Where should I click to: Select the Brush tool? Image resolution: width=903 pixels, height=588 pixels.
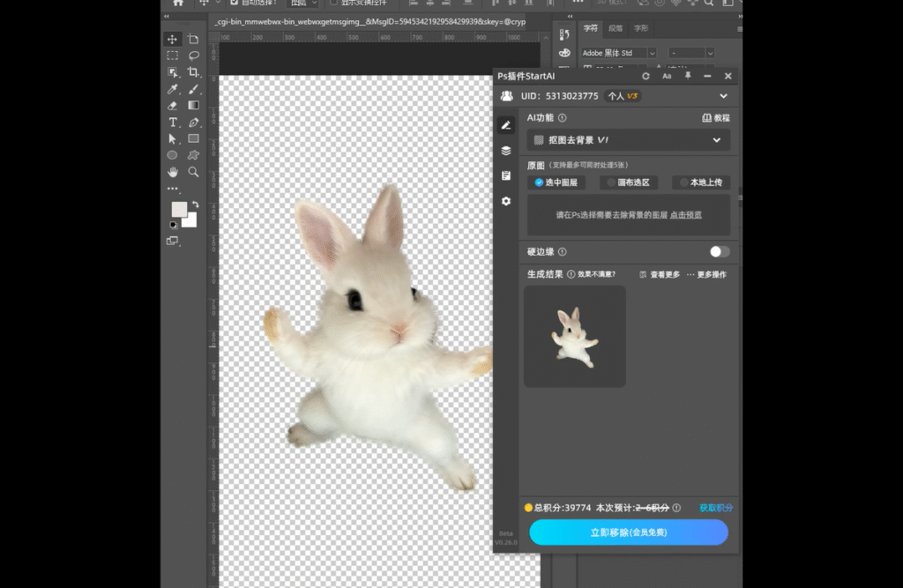[193, 89]
